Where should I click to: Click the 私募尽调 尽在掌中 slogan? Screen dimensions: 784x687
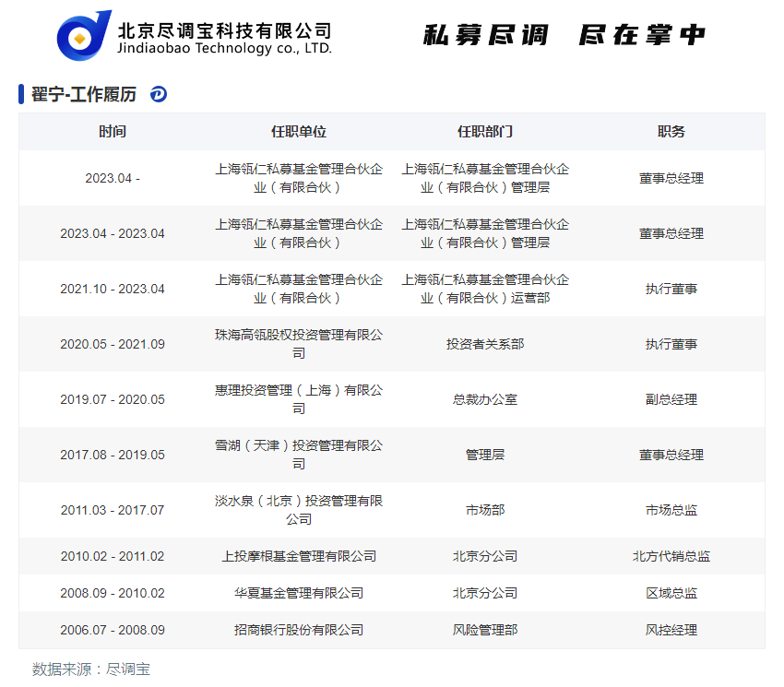pyautogui.click(x=564, y=35)
